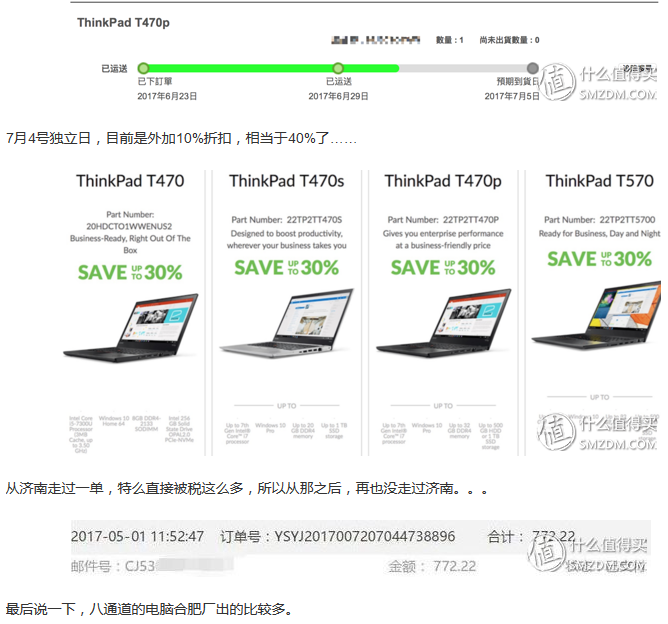This screenshot has width=668, height=624.
Task: Click SAVE UP TO 30% under T470
Action: [130, 272]
